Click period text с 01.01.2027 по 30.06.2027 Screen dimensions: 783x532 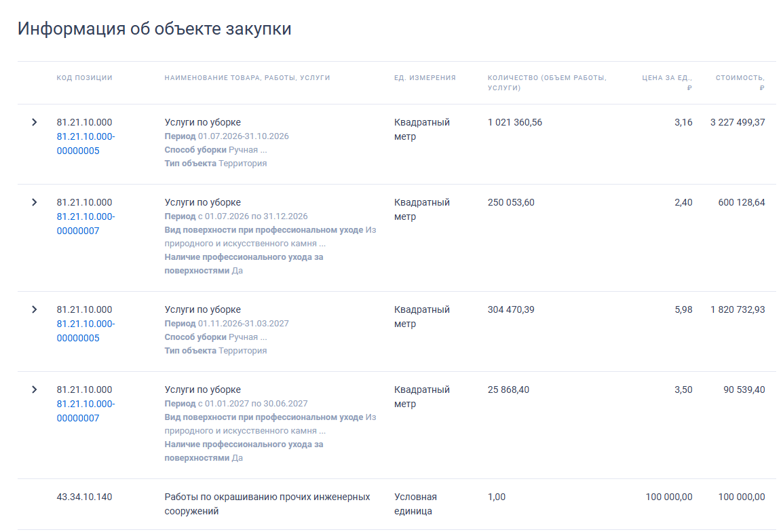coord(252,404)
